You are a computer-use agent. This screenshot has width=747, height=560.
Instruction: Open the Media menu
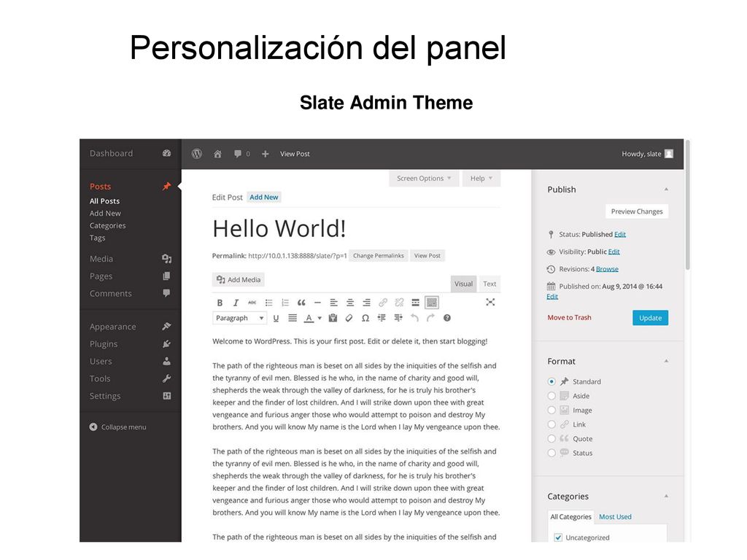(x=130, y=259)
